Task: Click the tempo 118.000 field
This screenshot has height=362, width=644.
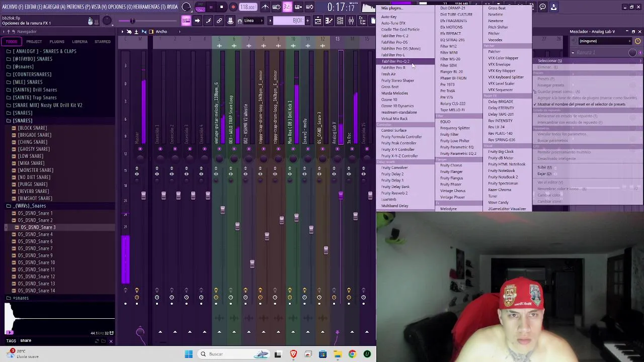Action: (x=248, y=7)
